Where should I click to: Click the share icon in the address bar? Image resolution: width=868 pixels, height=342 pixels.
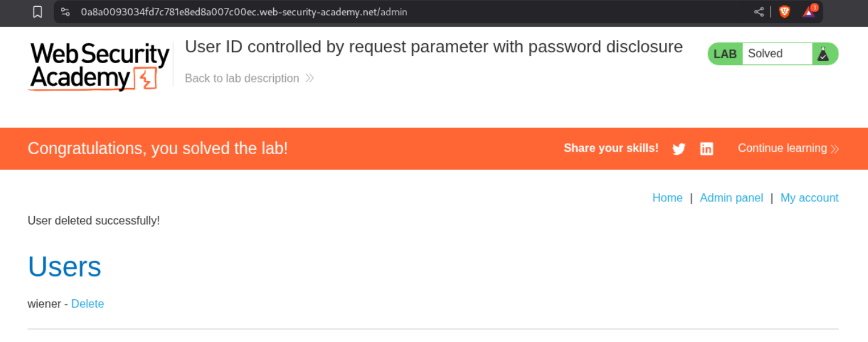759,12
